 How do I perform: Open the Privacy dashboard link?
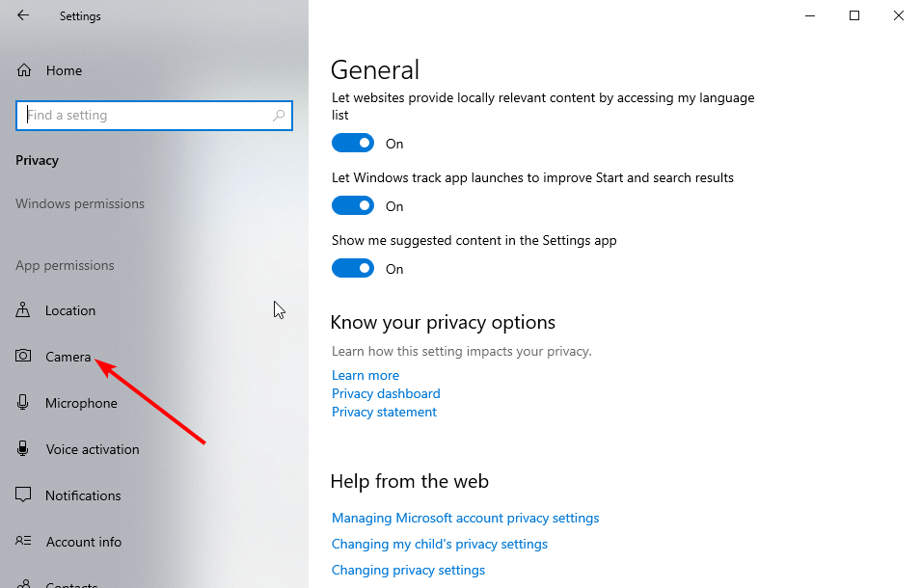pos(386,393)
